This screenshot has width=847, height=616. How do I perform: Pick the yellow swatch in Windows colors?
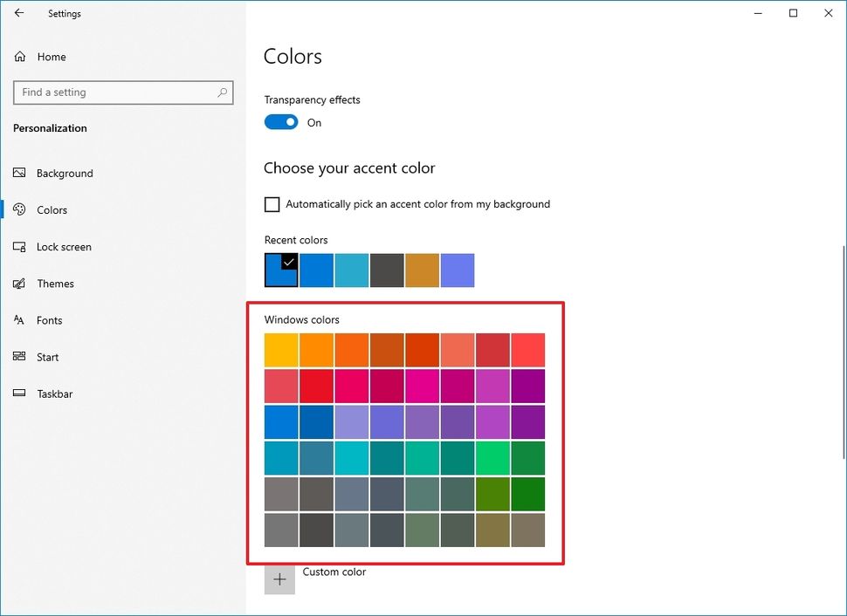point(280,350)
